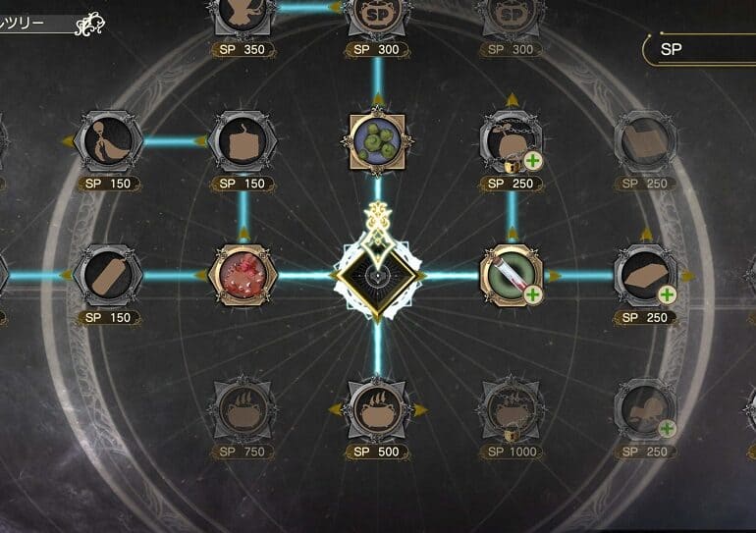The image size is (756, 533).
Task: Choose the SP 350 node at the top
Action: (x=243, y=15)
